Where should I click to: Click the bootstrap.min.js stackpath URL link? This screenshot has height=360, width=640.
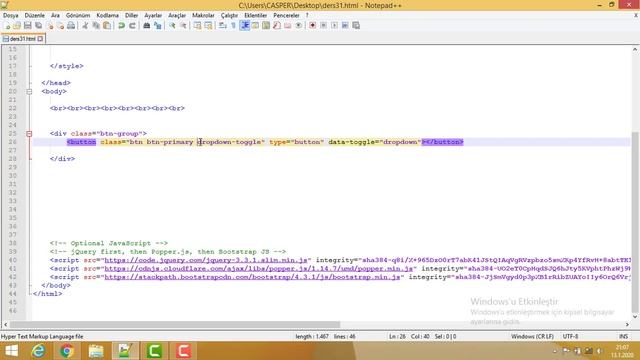[x=252, y=277]
